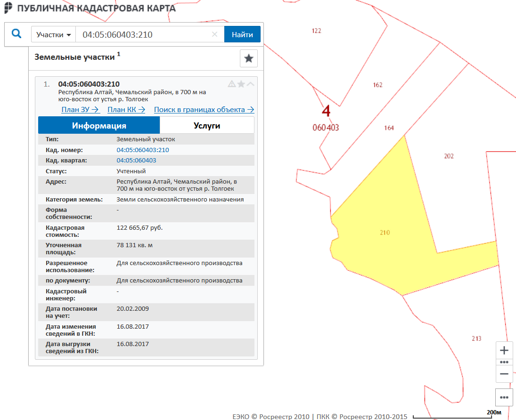Click the magnifier search icon
516x420 pixels.
pyautogui.click(x=16, y=34)
